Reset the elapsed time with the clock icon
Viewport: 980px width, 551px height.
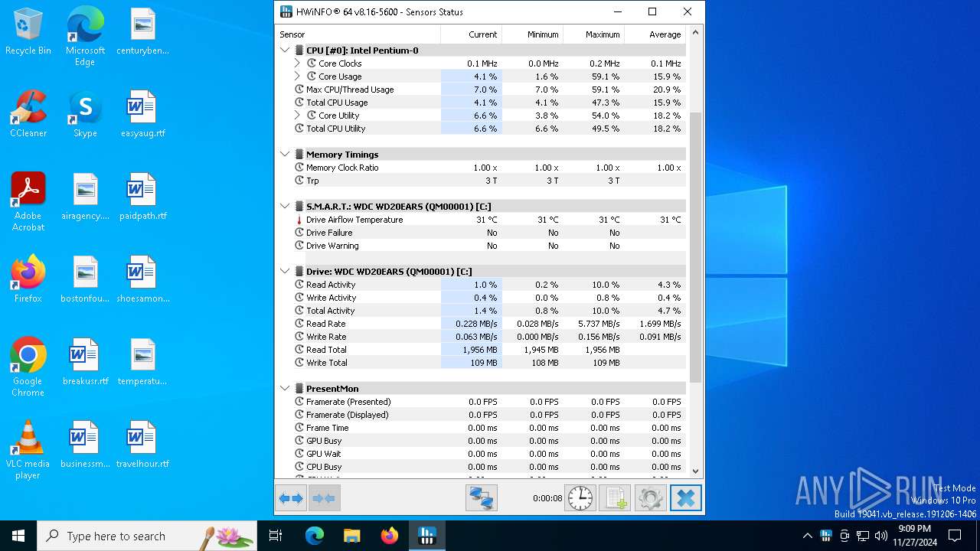tap(580, 498)
